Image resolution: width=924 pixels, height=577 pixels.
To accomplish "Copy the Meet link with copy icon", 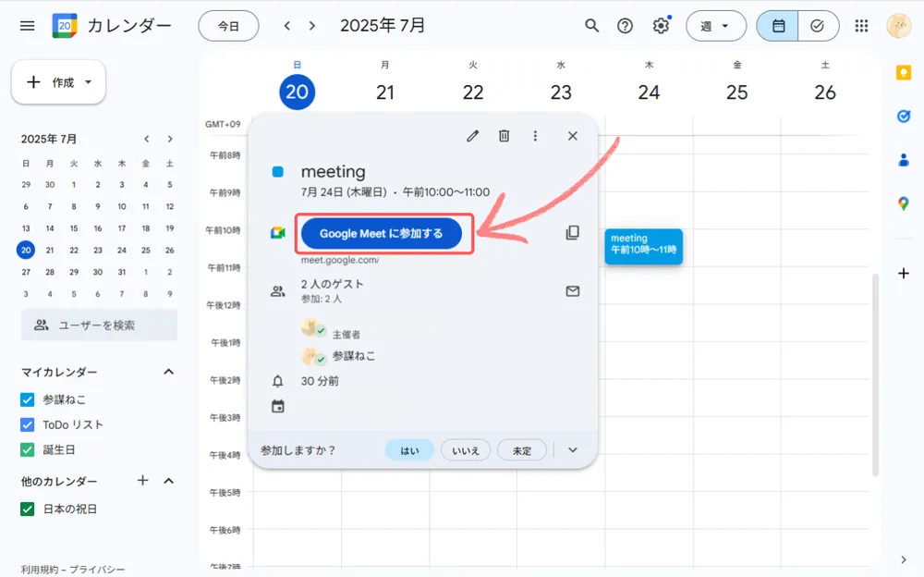I will coord(572,232).
